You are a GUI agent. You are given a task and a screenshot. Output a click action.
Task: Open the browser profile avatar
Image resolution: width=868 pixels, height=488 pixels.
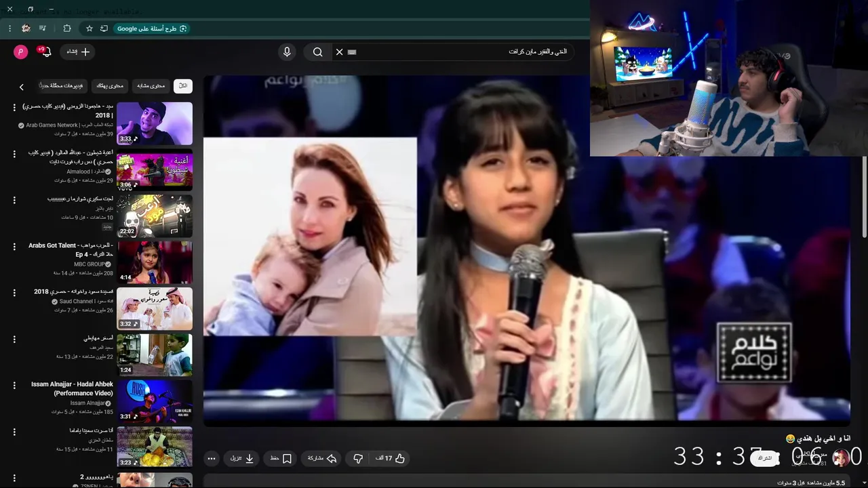pos(26,28)
